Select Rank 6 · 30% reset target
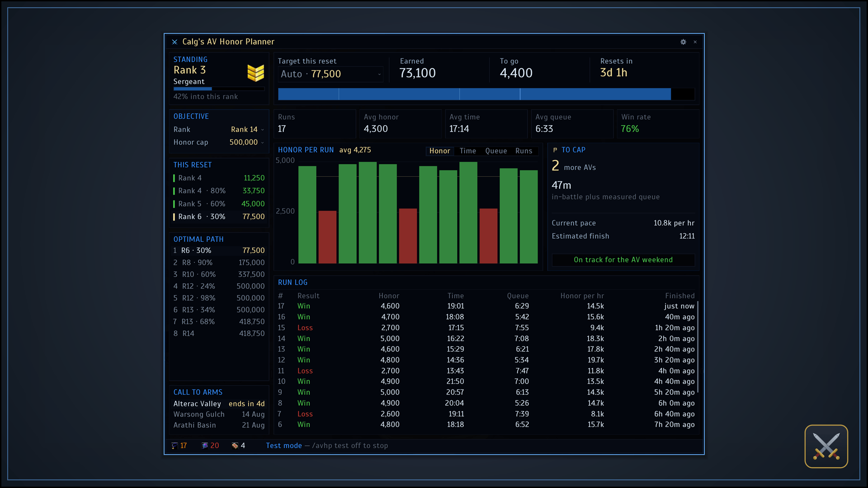Image resolution: width=868 pixels, height=488 pixels. [x=219, y=217]
